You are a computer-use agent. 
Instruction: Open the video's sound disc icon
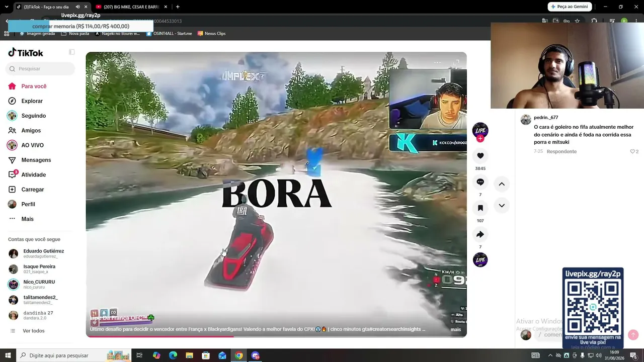[480, 259]
